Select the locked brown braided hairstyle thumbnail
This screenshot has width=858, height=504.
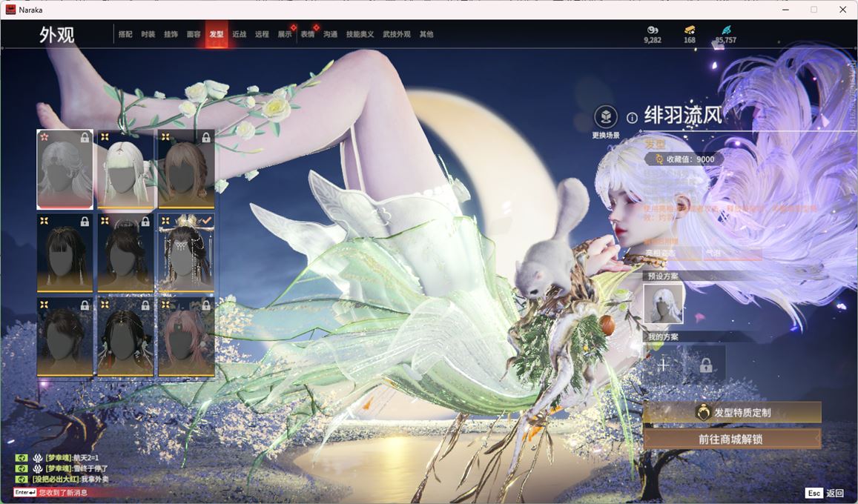coord(186,170)
